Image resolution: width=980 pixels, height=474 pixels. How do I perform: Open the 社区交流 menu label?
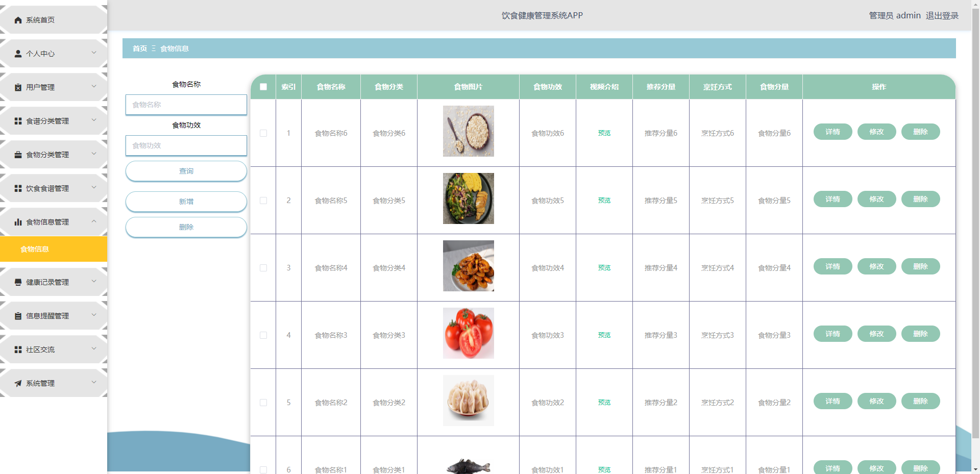(40, 350)
